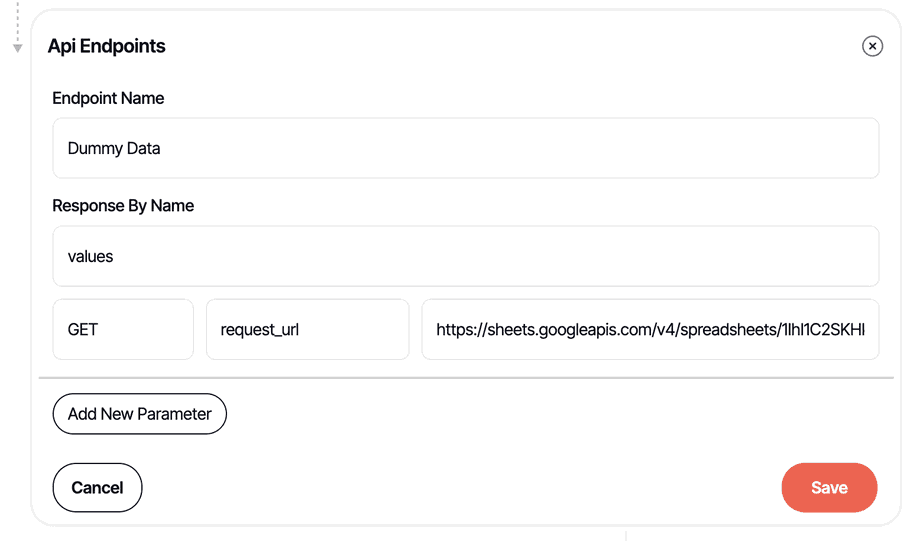The image size is (920, 549).
Task: Place cursor in the Dummy Data text
Action: [x=114, y=148]
